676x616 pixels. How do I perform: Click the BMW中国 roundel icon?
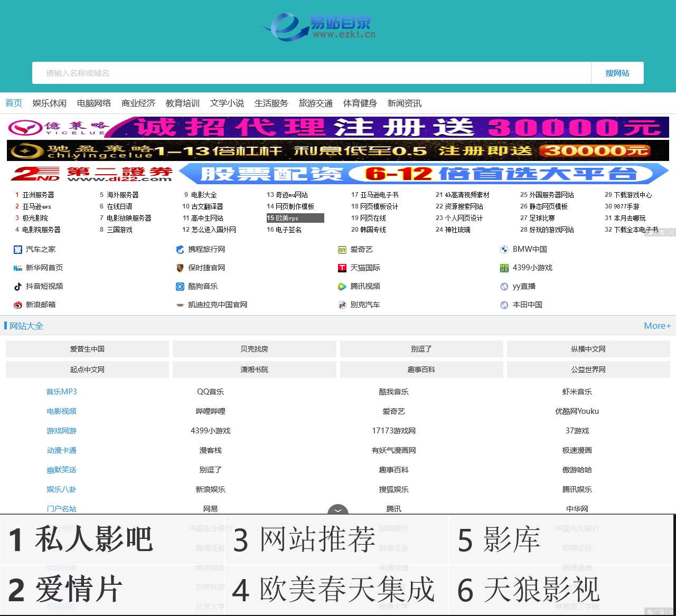pyautogui.click(x=504, y=250)
